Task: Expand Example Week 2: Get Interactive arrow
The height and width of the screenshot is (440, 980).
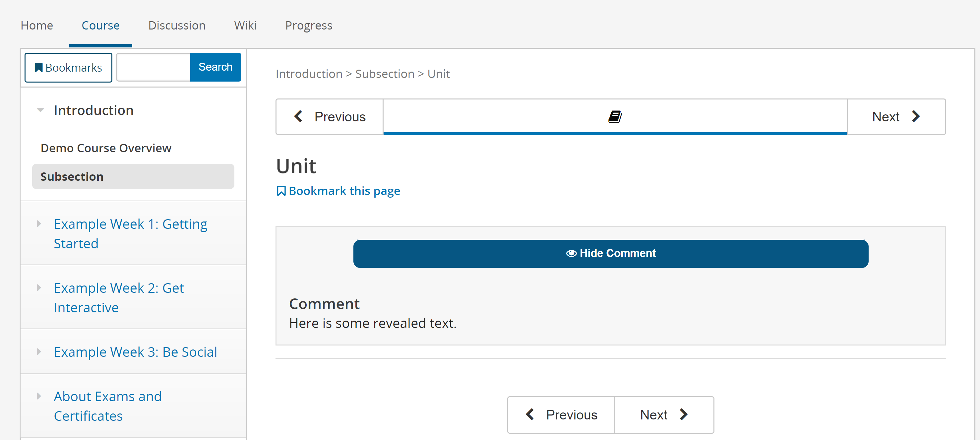Action: click(39, 287)
